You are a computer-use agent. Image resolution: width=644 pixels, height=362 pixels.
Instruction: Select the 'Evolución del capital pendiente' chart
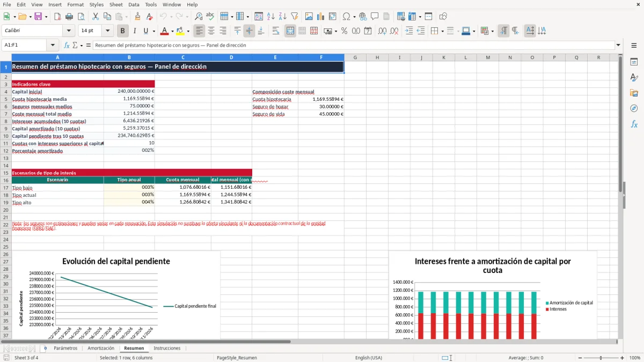coord(116,295)
